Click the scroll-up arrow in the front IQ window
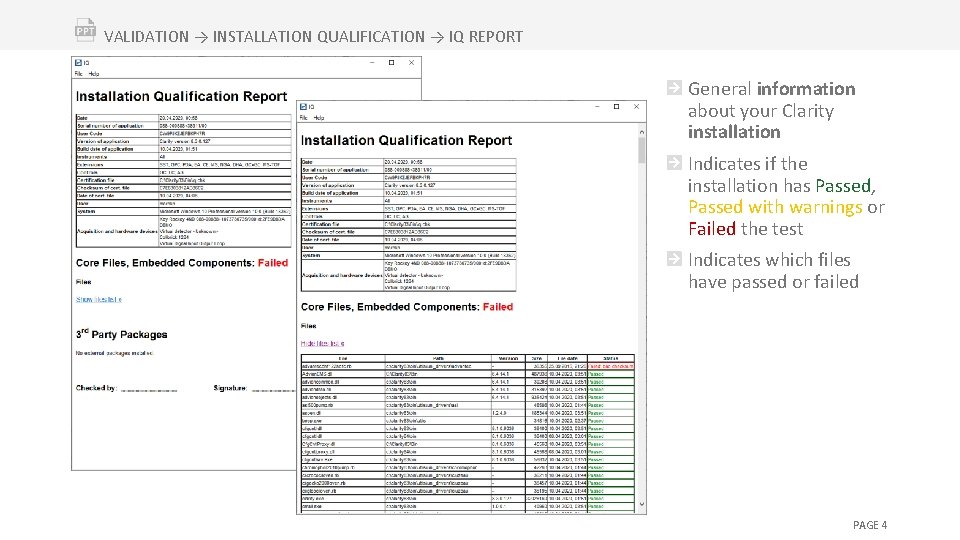This screenshot has height=540, width=960. [642, 132]
